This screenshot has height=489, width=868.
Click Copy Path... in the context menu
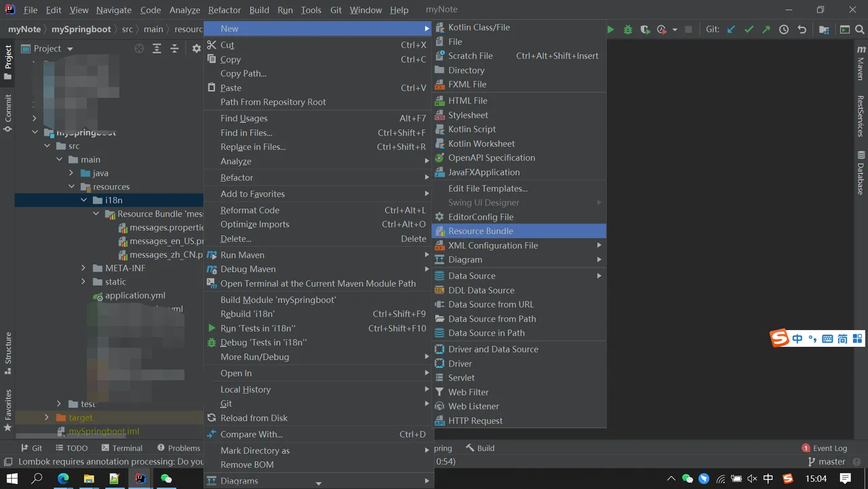pyautogui.click(x=318, y=73)
